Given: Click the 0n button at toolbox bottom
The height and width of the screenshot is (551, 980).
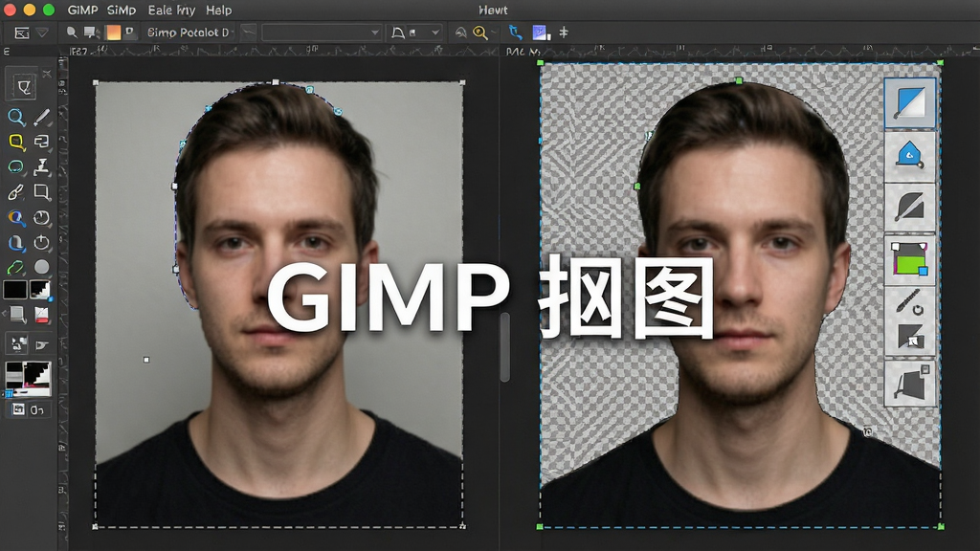Looking at the screenshot, I should point(37,409).
